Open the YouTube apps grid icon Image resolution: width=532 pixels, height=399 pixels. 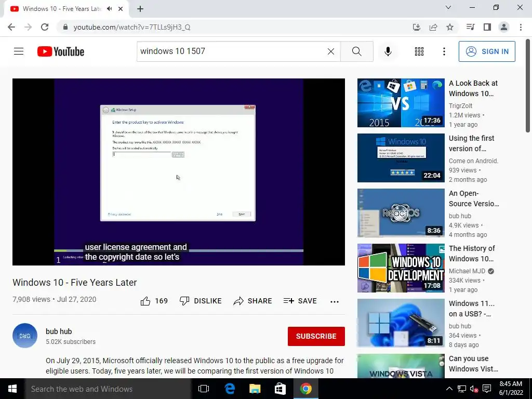[x=419, y=51]
